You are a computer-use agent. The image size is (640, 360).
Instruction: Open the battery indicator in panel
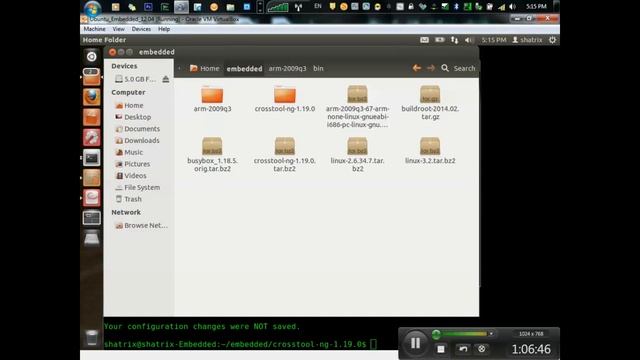coord(440,40)
